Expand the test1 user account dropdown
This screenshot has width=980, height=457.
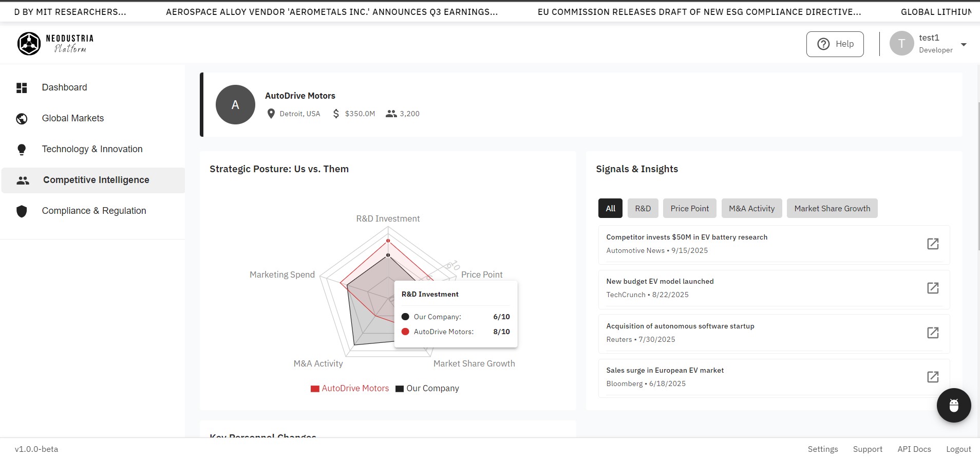(x=964, y=44)
